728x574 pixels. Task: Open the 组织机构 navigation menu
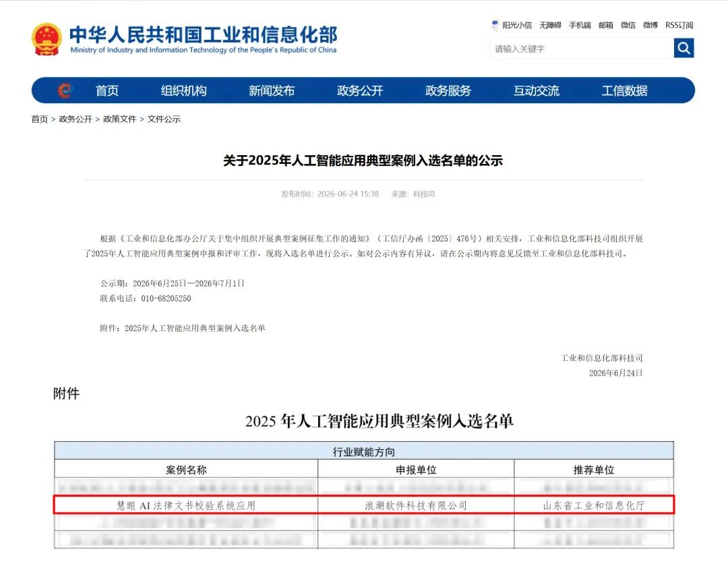point(183,90)
